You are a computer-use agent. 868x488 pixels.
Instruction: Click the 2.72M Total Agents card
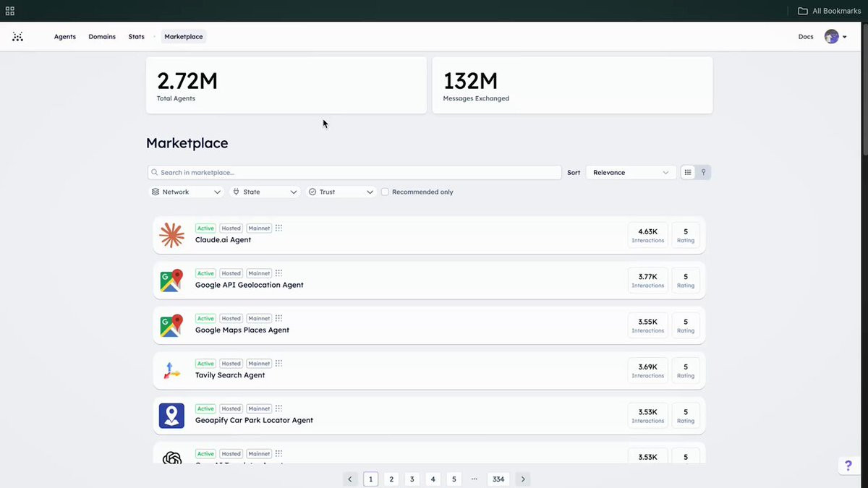(x=286, y=85)
